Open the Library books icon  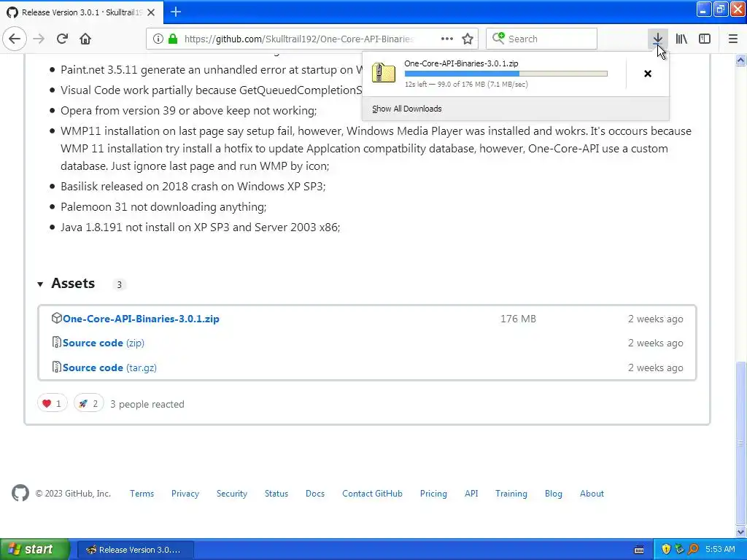tap(681, 39)
